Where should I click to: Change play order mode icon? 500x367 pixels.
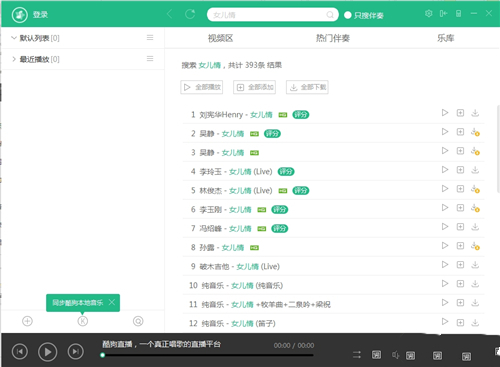coord(357,355)
